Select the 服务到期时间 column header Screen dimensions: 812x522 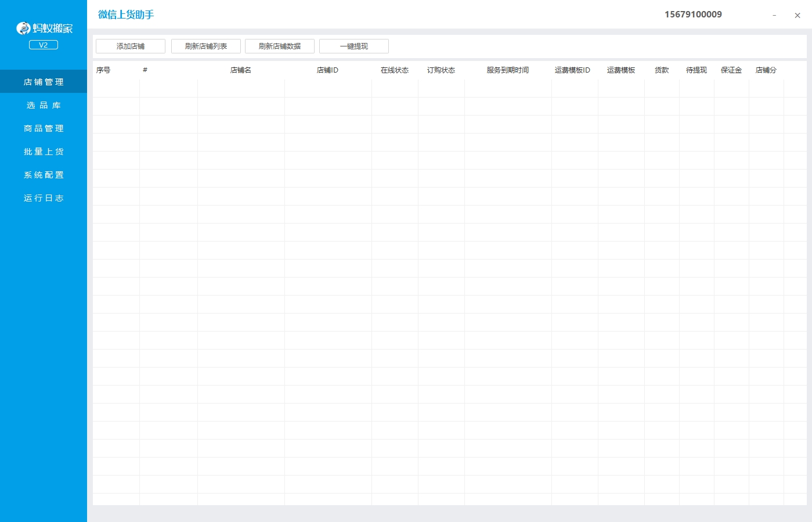[508, 70]
